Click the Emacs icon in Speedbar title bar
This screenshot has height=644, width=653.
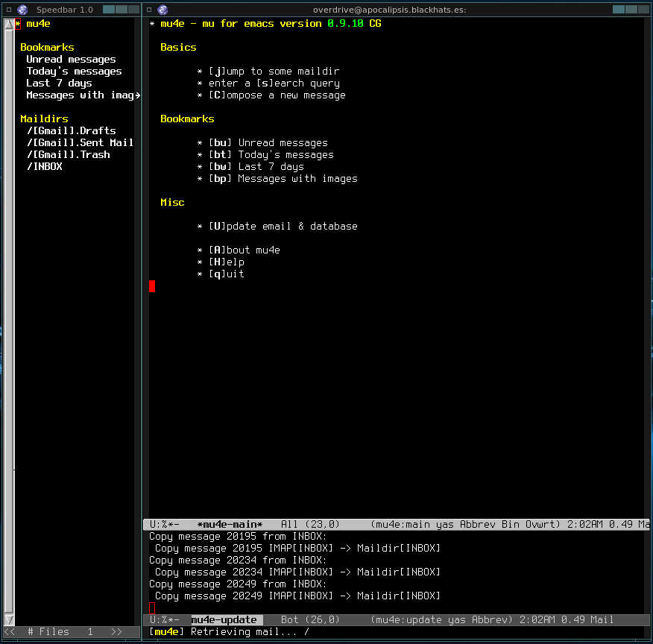tap(22, 10)
